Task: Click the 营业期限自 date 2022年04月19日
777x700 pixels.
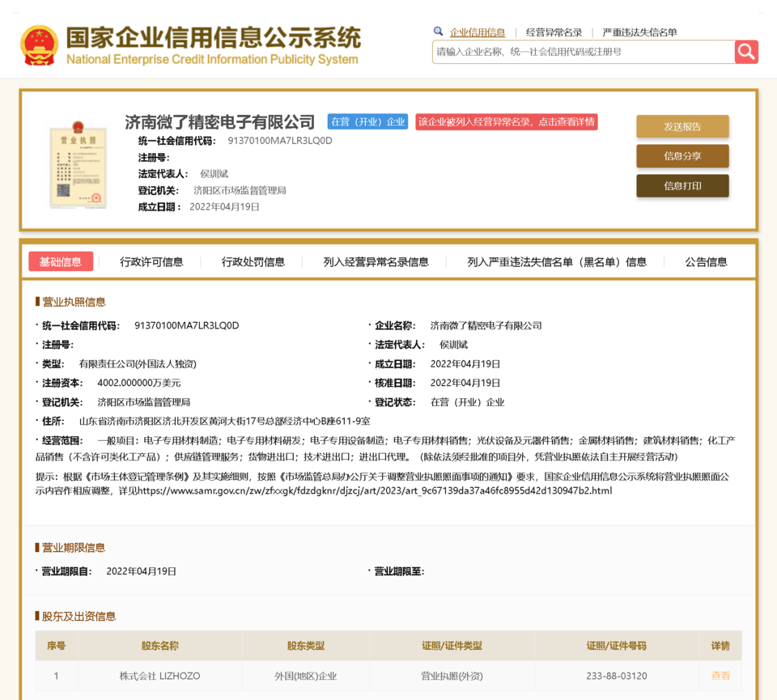Action: click(x=141, y=571)
